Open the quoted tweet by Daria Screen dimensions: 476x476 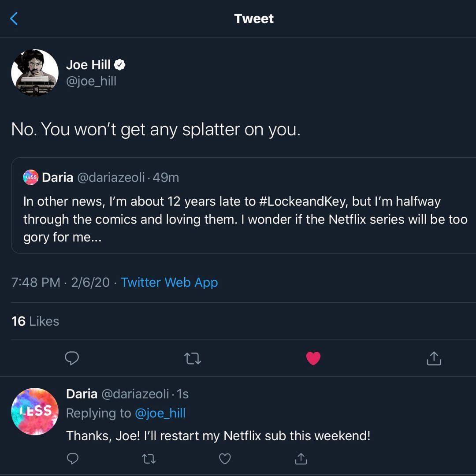(245, 219)
